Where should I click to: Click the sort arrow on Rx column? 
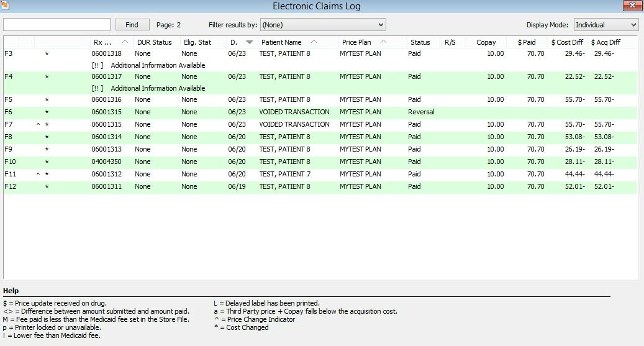(x=125, y=42)
